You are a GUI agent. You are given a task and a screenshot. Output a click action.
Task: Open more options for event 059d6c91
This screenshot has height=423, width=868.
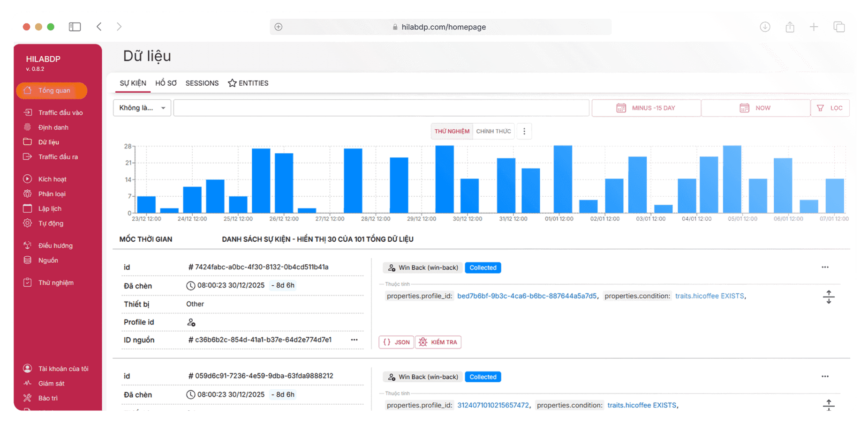[825, 376]
